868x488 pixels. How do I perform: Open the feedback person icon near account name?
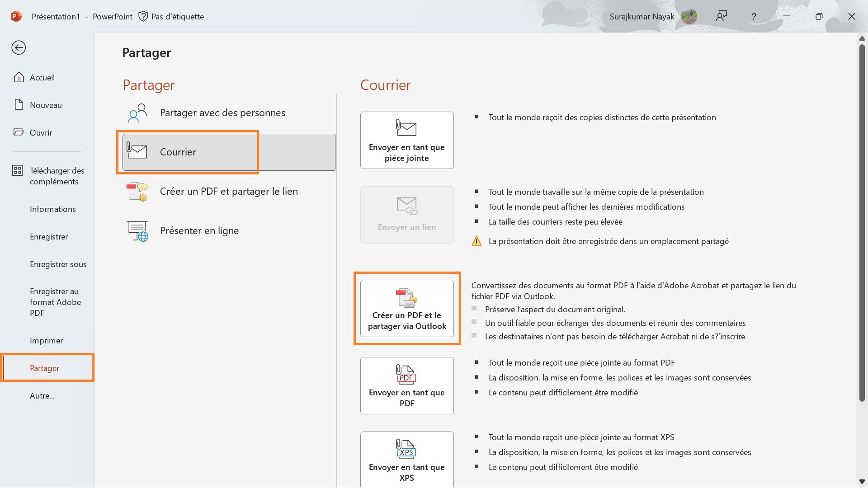pyautogui.click(x=721, y=16)
